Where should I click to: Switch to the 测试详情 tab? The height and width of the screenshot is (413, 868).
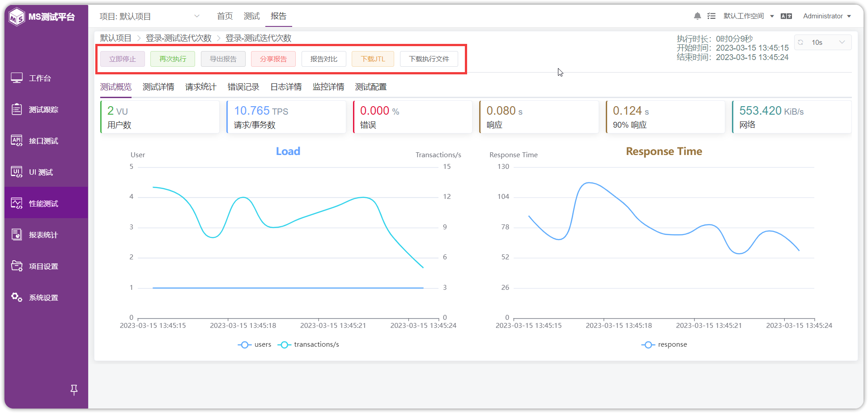[158, 87]
